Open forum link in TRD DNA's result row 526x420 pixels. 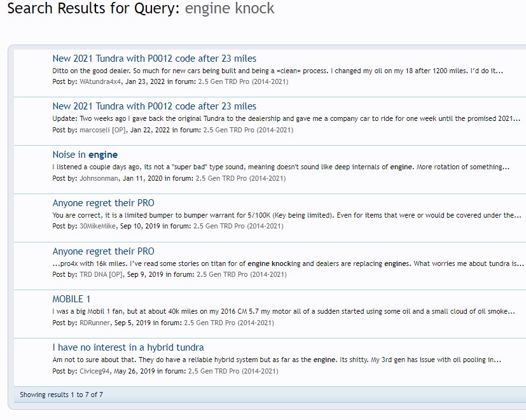point(242,274)
